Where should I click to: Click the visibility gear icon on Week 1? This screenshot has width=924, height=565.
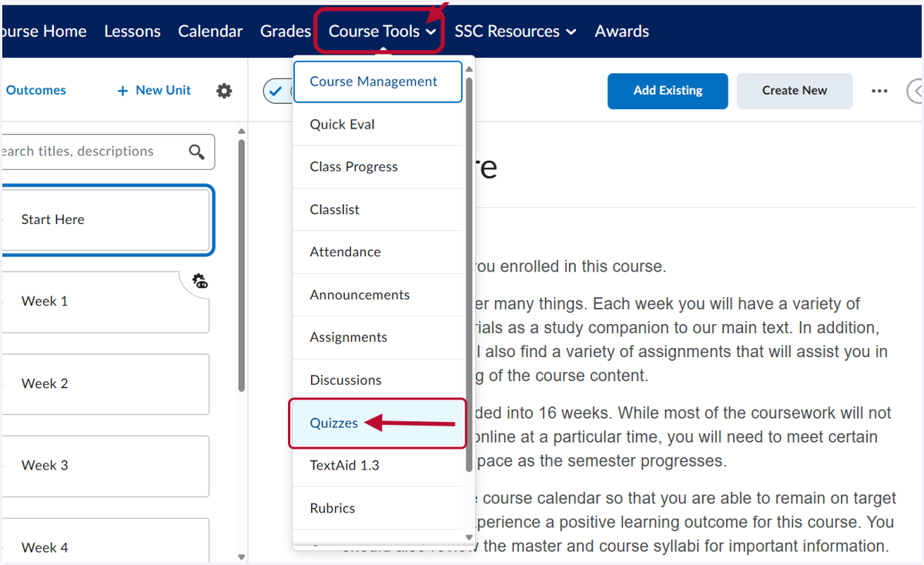(200, 281)
